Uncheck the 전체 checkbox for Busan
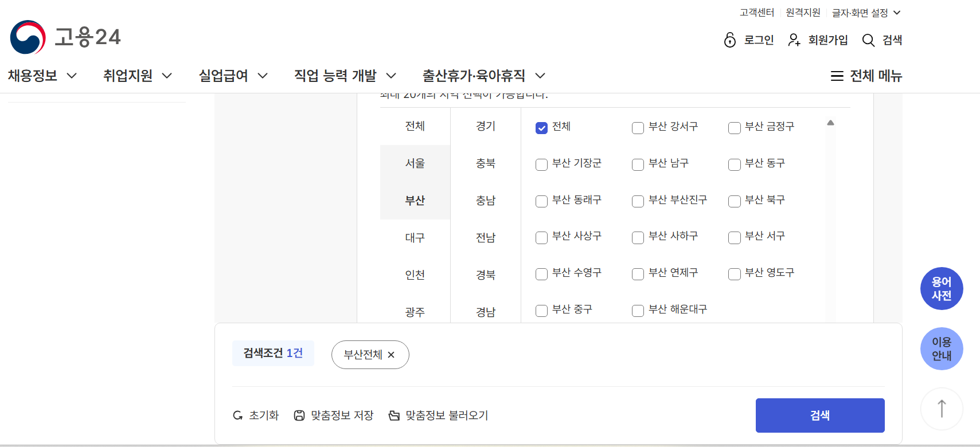The height and width of the screenshot is (447, 980). (541, 128)
